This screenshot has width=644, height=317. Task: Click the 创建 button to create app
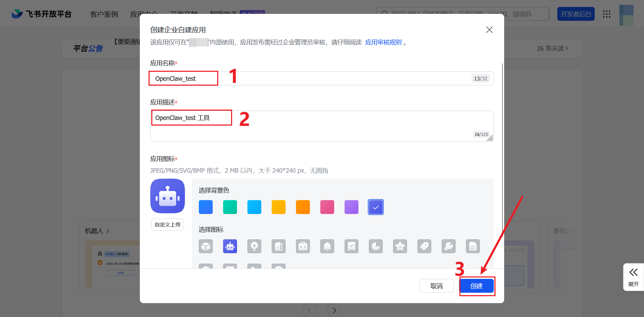point(477,285)
